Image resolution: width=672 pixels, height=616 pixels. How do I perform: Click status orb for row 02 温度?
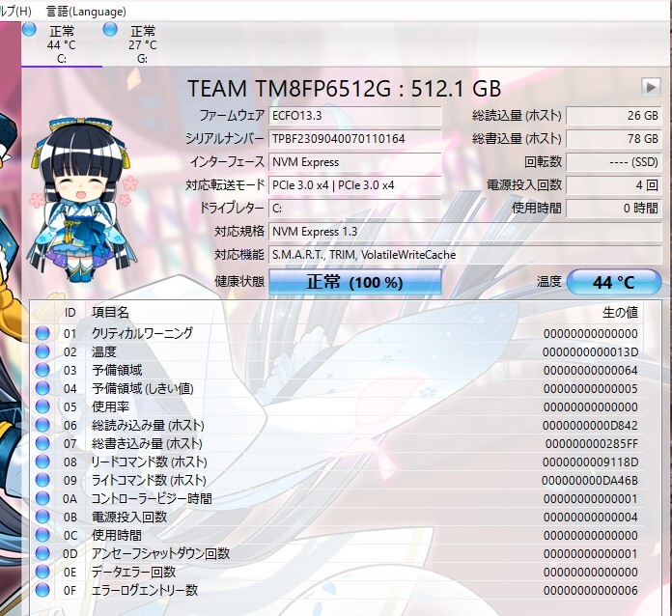pyautogui.click(x=42, y=351)
